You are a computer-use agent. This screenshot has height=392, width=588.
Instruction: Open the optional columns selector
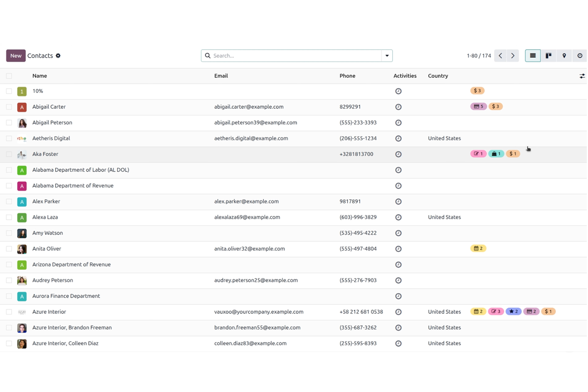click(x=582, y=75)
